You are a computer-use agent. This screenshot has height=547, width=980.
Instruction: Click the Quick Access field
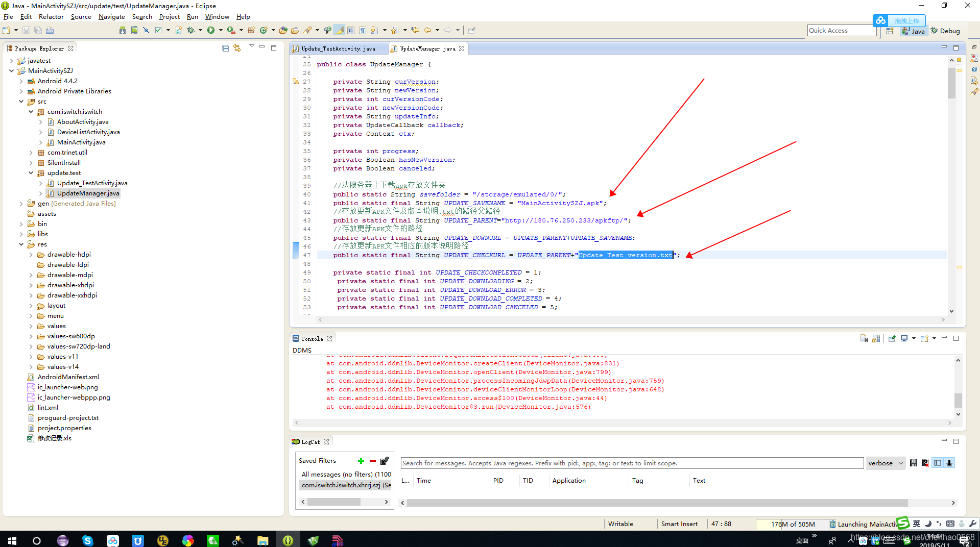tap(842, 31)
